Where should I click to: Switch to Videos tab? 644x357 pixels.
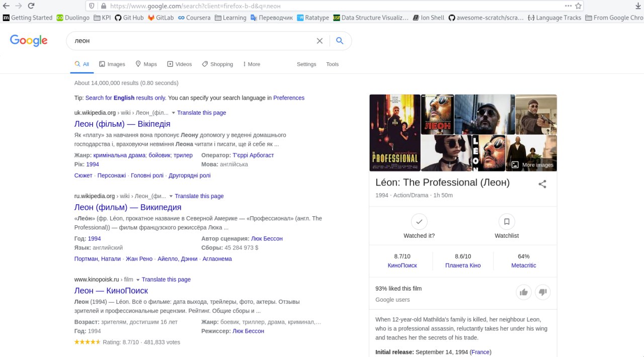[180, 64]
